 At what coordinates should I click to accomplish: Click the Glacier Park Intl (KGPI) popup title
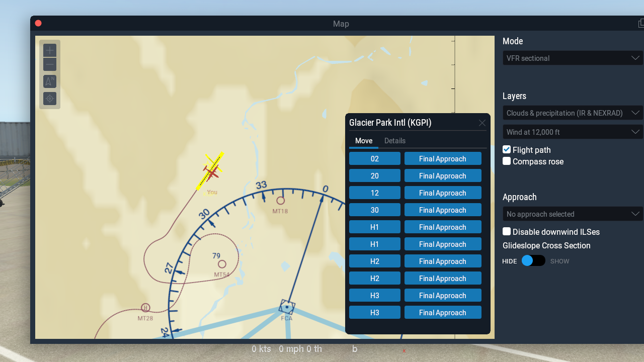click(x=390, y=123)
